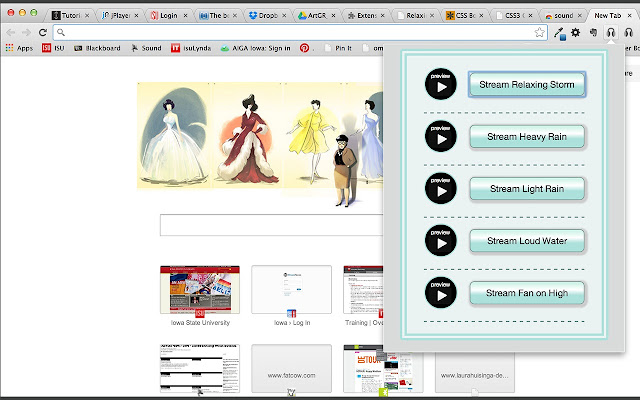Open the Iowa Log In thumbnail

point(291,289)
